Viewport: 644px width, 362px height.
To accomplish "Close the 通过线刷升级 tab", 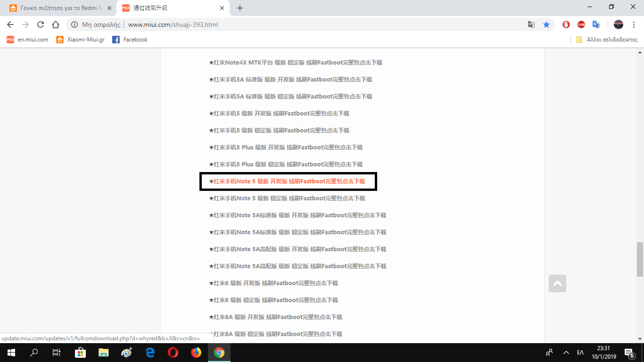I will point(223,8).
